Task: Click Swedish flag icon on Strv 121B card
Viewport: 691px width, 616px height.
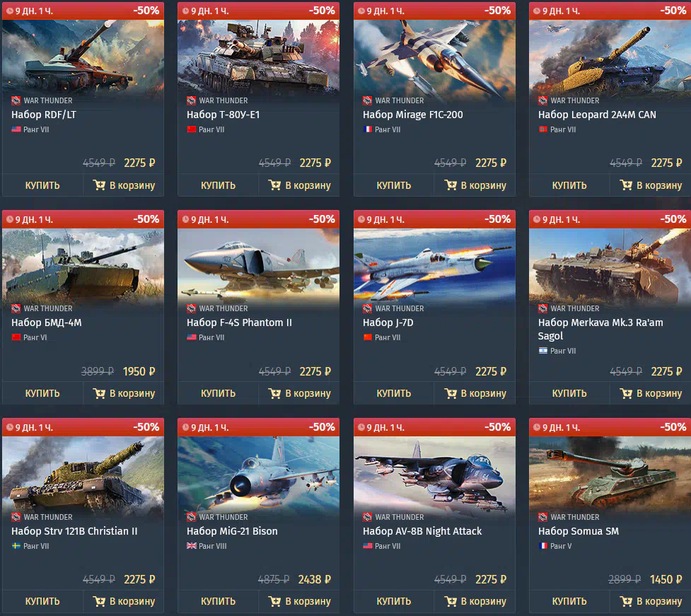Action: click(16, 546)
